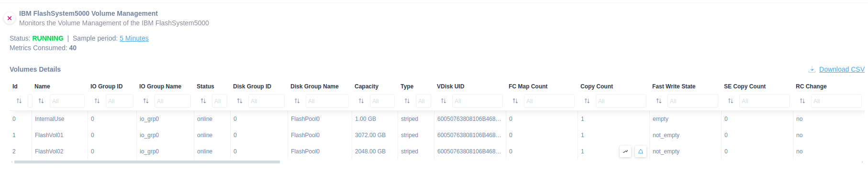Sort by Capacity column
Screen dimensions: 868x172
[x=361, y=101]
